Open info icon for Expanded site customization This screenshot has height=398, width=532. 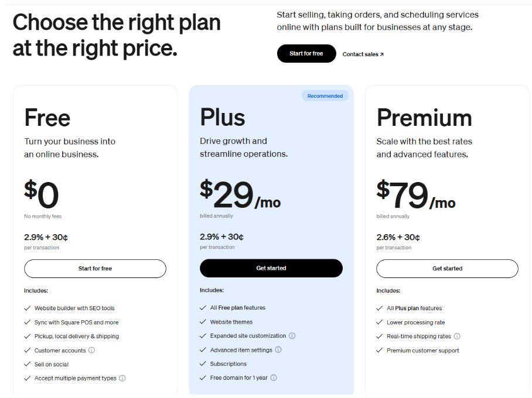292,336
